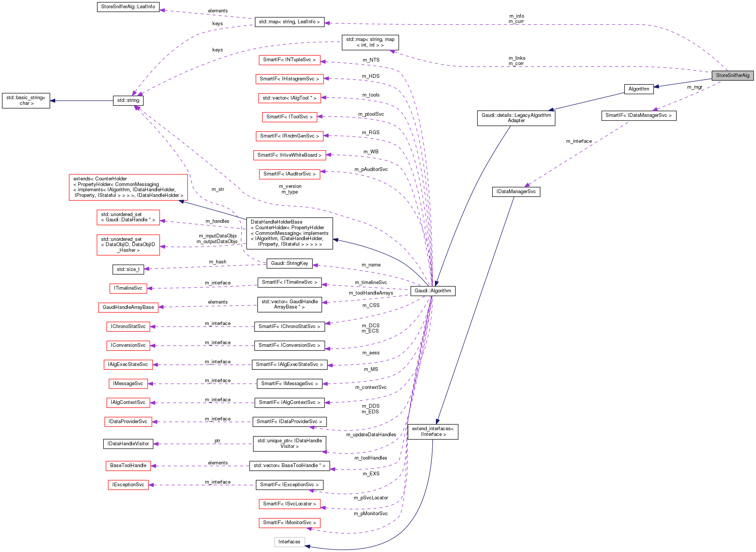This screenshot has width=756, height=552.
Task: Click the std::basic_string< char > node
Action: (x=26, y=100)
